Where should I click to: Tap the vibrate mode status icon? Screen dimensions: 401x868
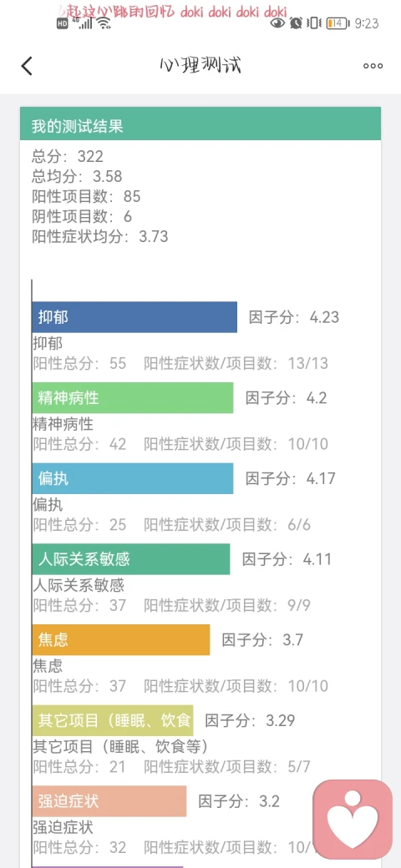pos(314,23)
